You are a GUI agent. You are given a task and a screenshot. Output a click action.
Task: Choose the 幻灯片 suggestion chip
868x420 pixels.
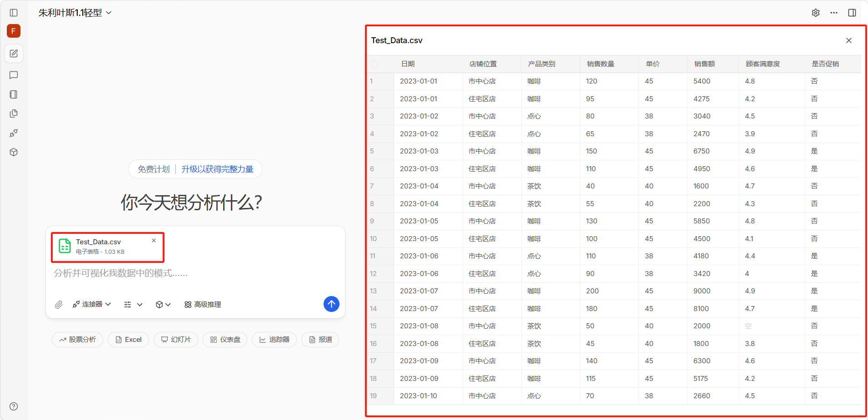tap(176, 340)
